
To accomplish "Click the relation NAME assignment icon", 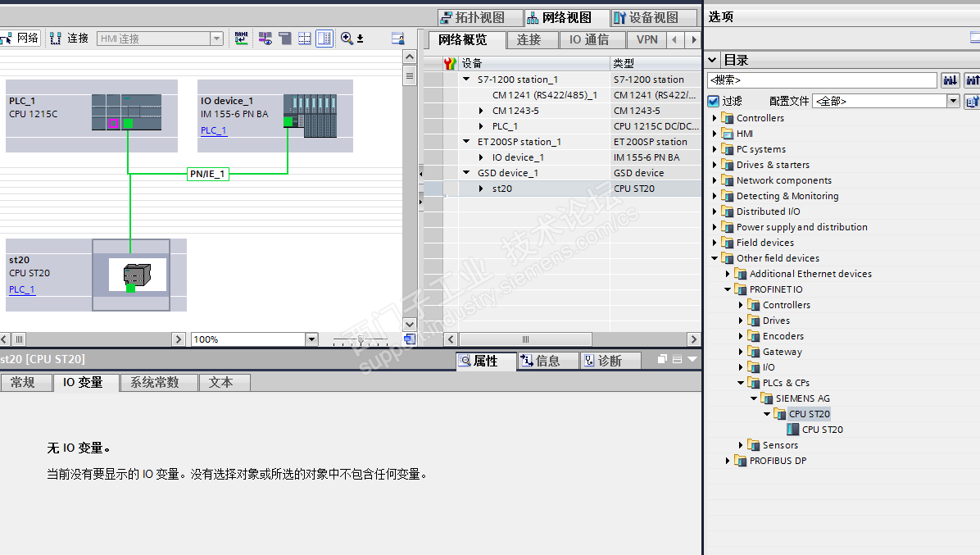I will pos(241,39).
